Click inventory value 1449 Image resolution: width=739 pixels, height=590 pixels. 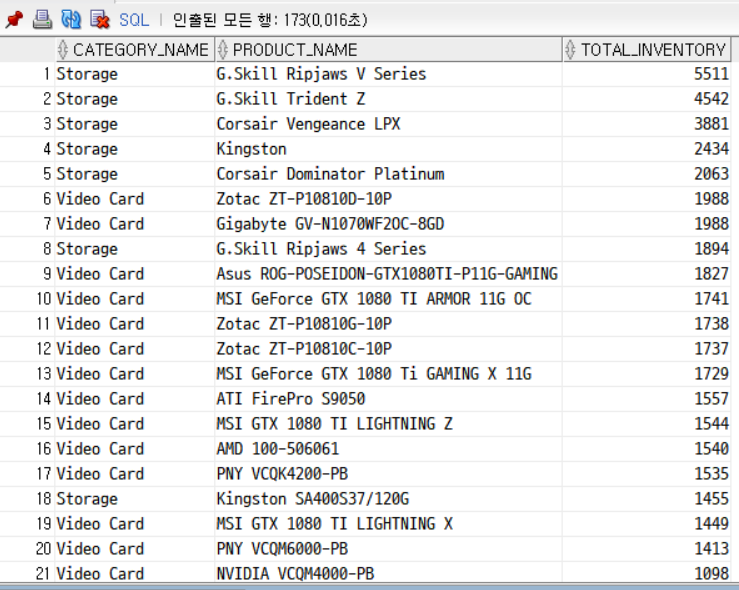(711, 524)
